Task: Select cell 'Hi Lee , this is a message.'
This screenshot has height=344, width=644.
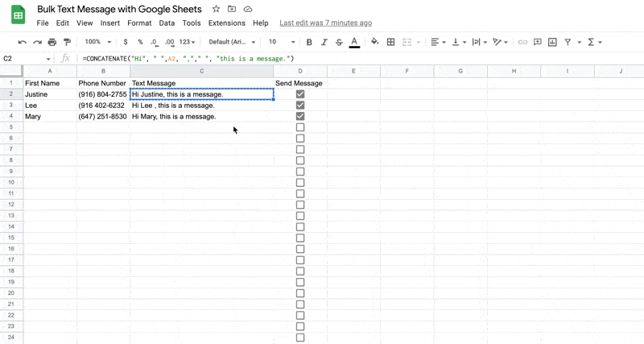Action: pos(202,106)
